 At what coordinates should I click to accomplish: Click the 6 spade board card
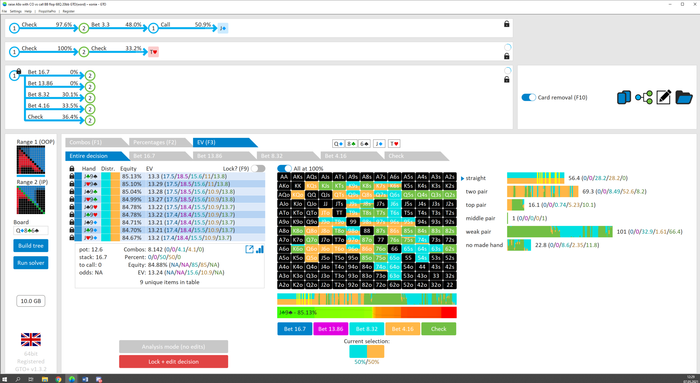tap(364, 143)
